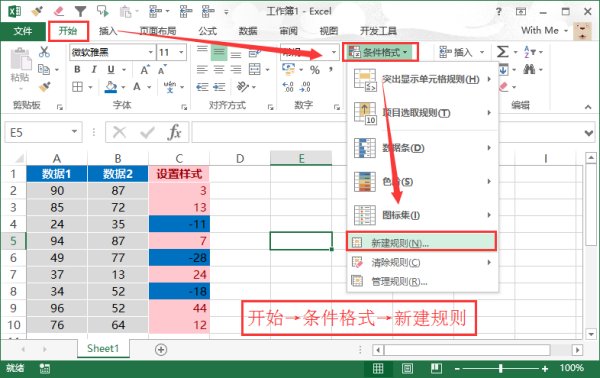Apply percent style
Image resolution: width=600 pixels, height=378 pixels.
pyautogui.click(x=315, y=70)
